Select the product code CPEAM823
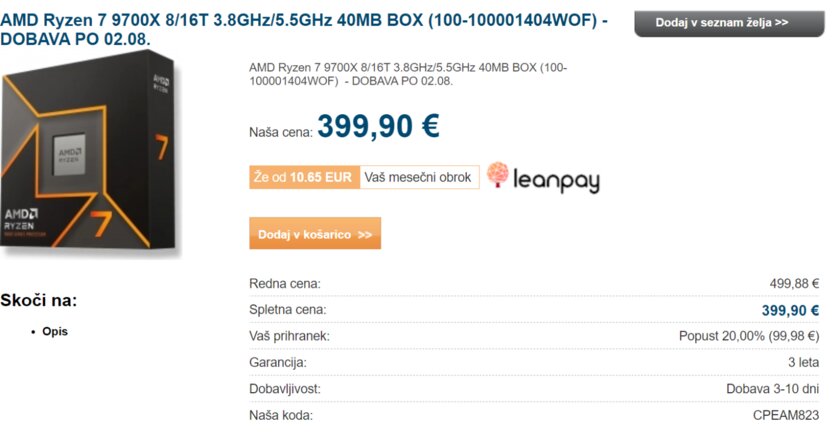The image size is (840, 440). tap(786, 414)
